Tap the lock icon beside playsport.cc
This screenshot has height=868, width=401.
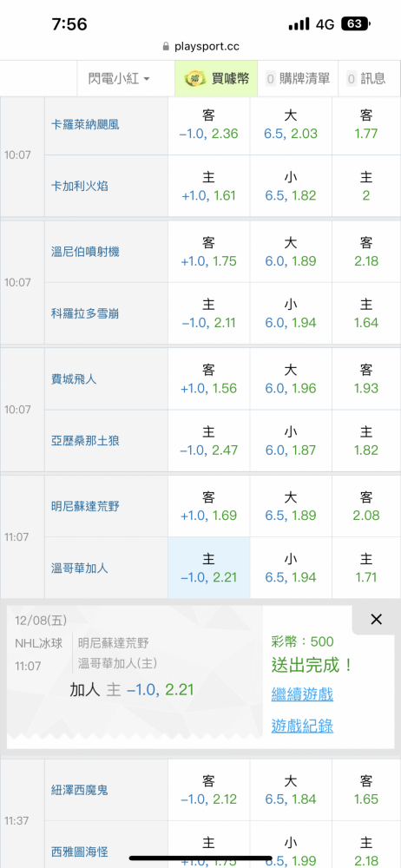[166, 47]
